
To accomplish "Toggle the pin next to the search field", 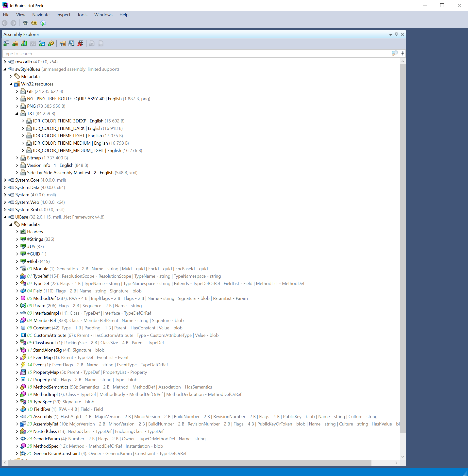I will tap(402, 53).
